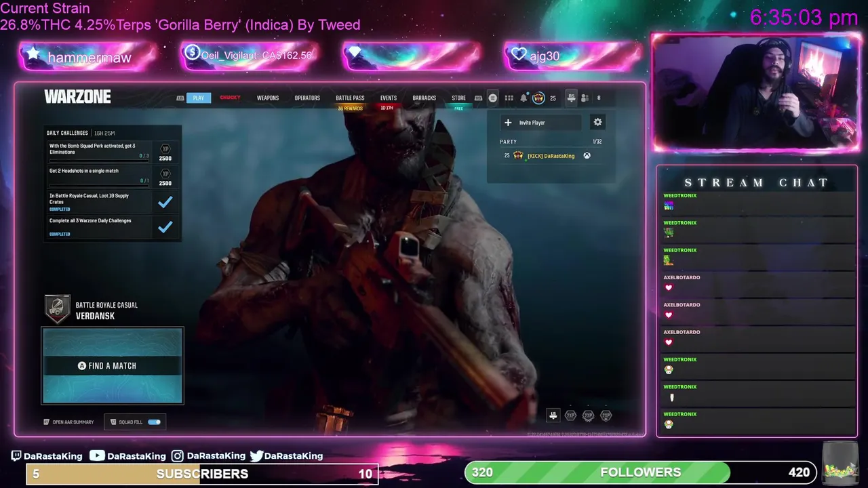Open the Chucky event tab

(x=230, y=98)
